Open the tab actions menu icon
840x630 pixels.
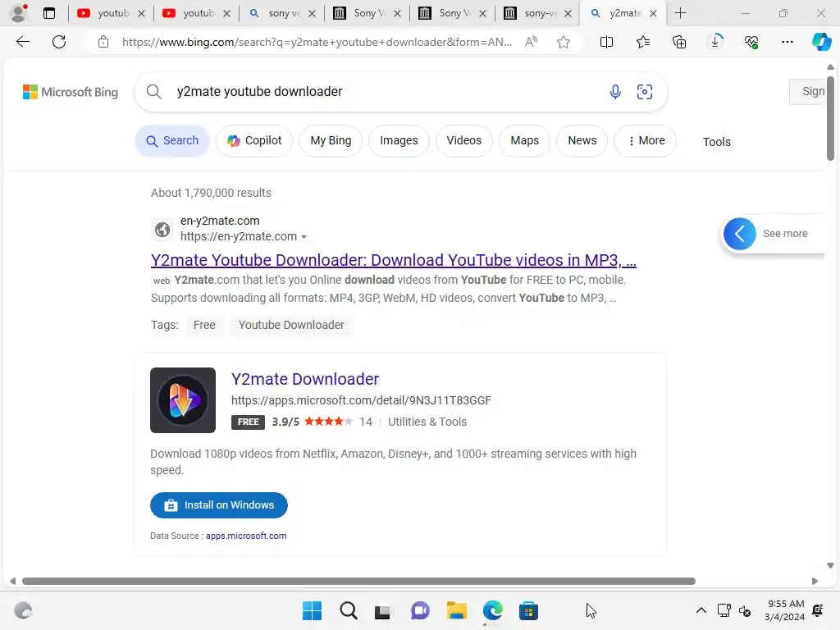click(x=49, y=13)
